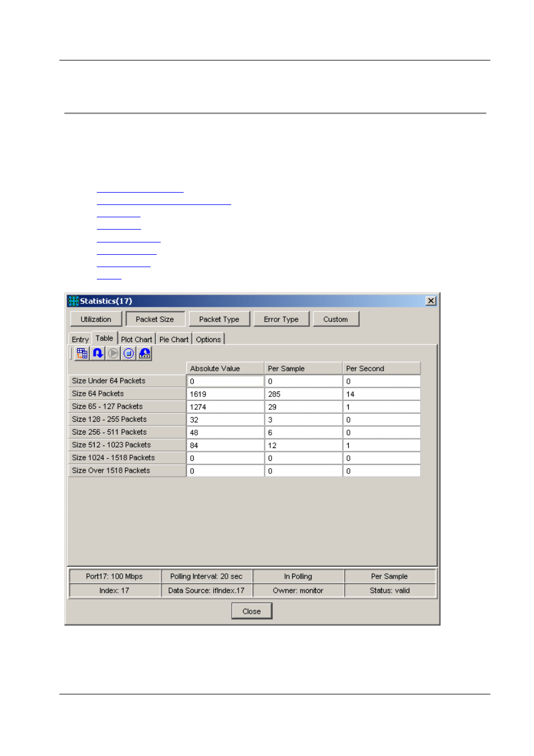Viewport: 534px width, 756px height.
Task: Click the table grid icon in the toolbar
Action: [x=82, y=353]
